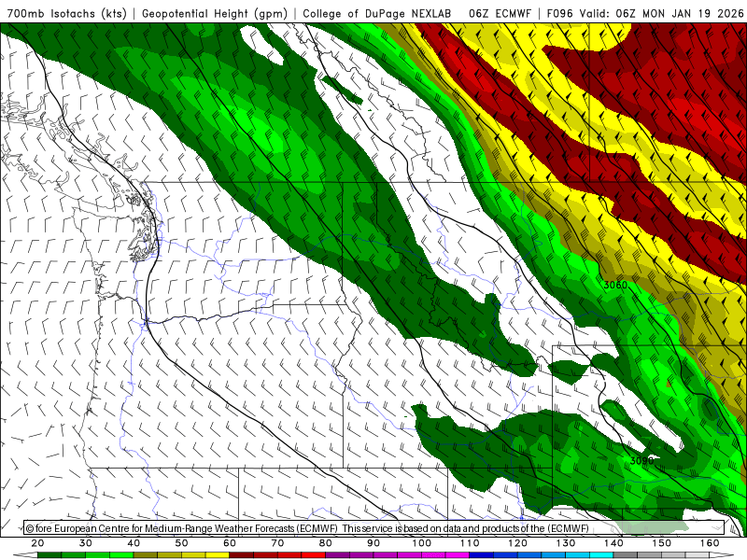Select the olive 40-45 kt legend swatch

[146, 554]
